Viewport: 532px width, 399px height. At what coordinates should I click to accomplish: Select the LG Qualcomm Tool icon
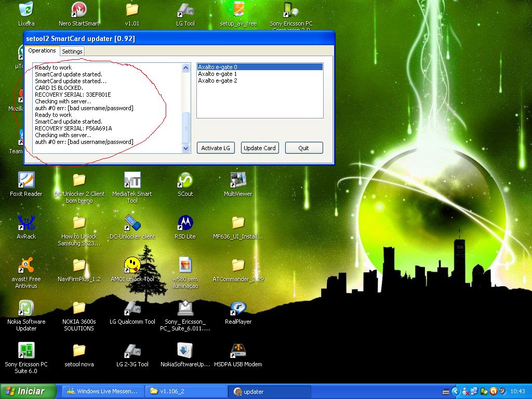click(x=132, y=308)
